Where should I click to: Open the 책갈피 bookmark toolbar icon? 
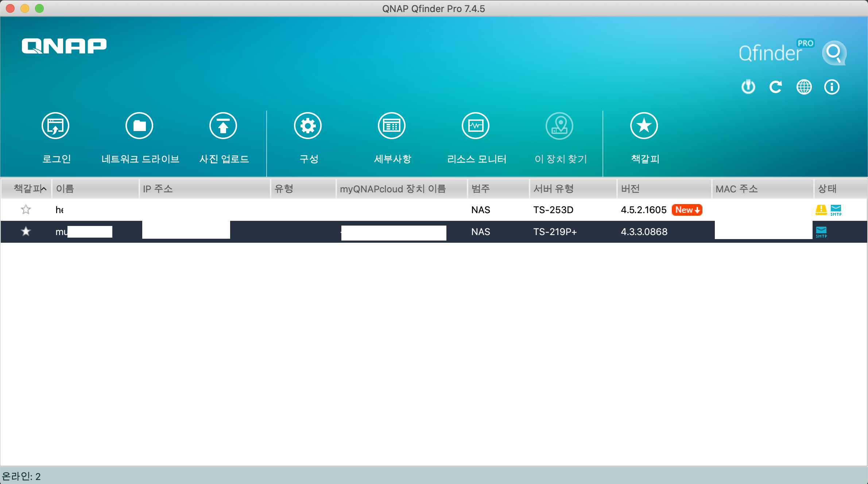pos(644,126)
